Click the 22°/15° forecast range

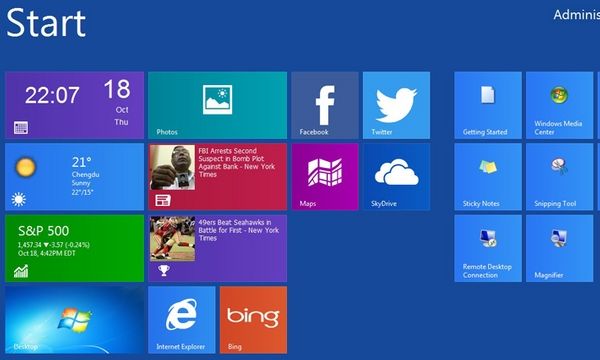coord(82,192)
